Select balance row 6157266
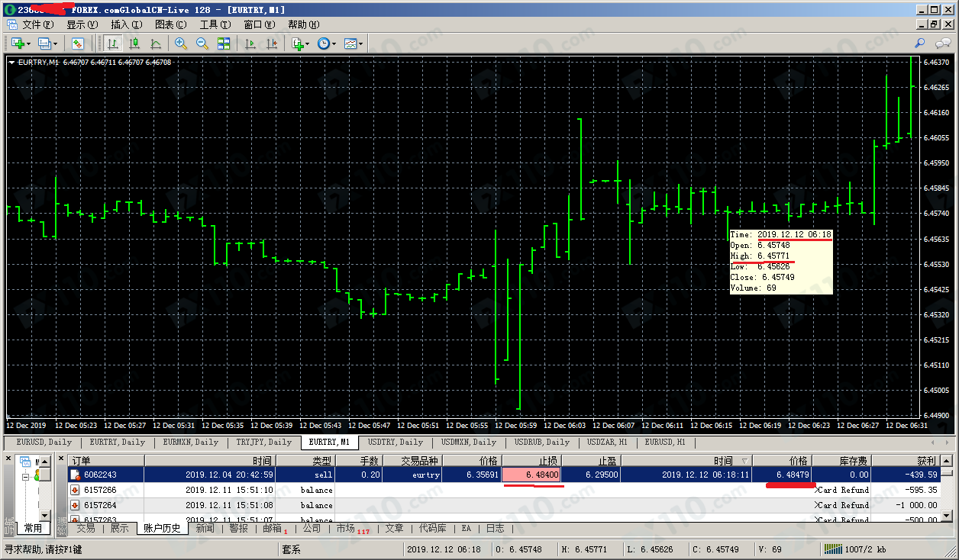Image resolution: width=959 pixels, height=560 pixels. [503, 490]
